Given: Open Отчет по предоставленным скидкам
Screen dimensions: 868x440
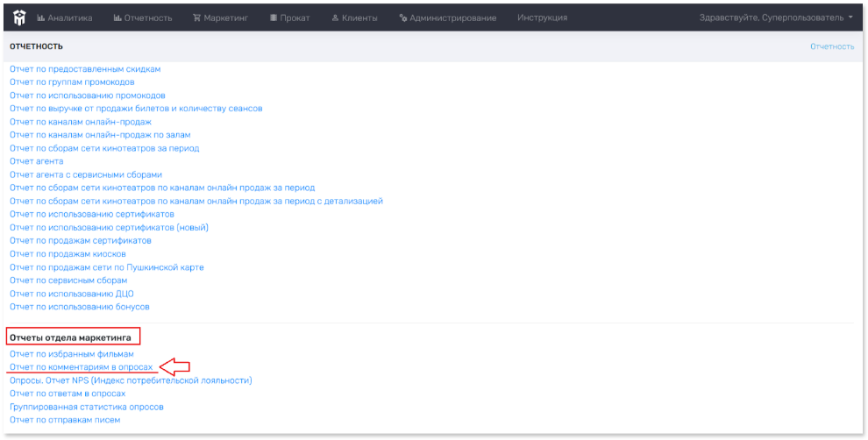Looking at the screenshot, I should 85,69.
